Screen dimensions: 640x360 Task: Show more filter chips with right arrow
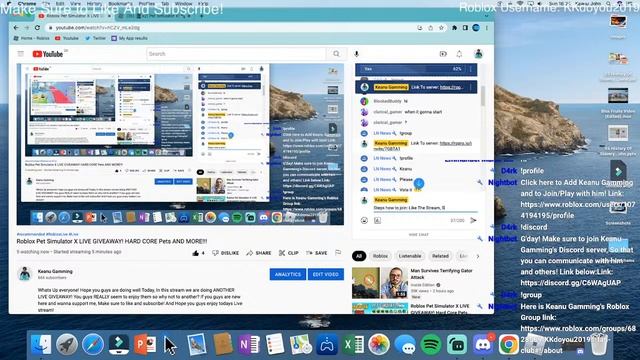tap(478, 256)
